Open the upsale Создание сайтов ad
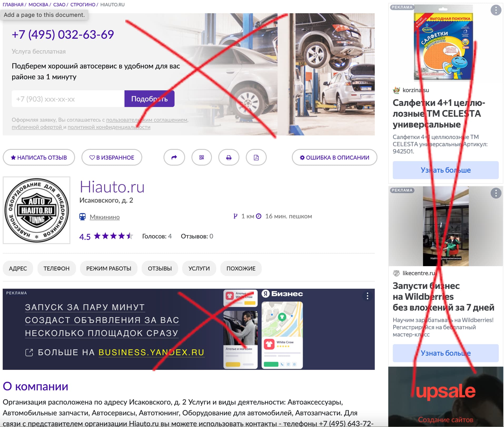504x427 pixels. click(446, 397)
